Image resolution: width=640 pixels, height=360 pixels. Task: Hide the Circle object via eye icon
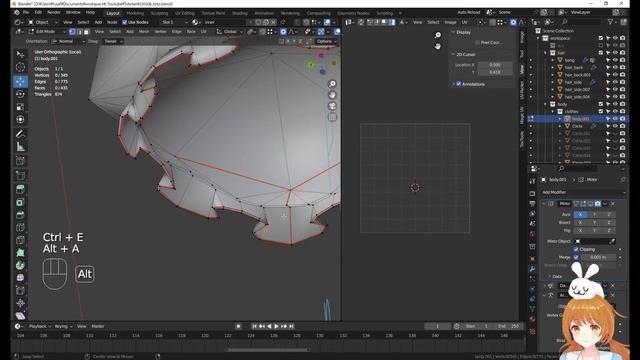click(615, 126)
